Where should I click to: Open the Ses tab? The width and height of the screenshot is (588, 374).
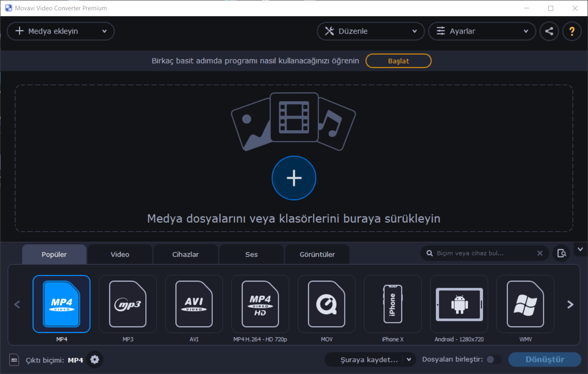pyautogui.click(x=251, y=254)
